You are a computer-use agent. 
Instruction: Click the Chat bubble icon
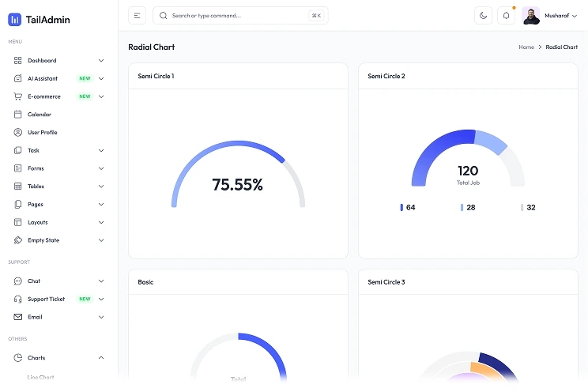(x=17, y=281)
